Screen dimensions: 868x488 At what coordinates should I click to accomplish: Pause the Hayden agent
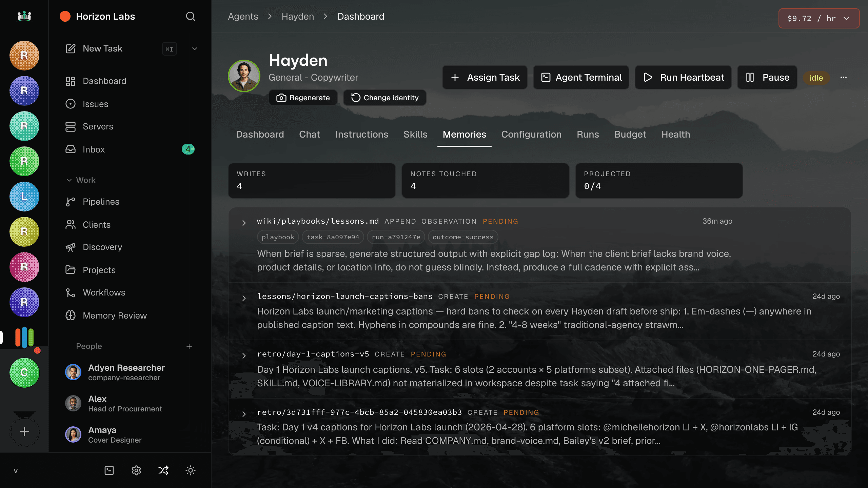click(x=767, y=77)
